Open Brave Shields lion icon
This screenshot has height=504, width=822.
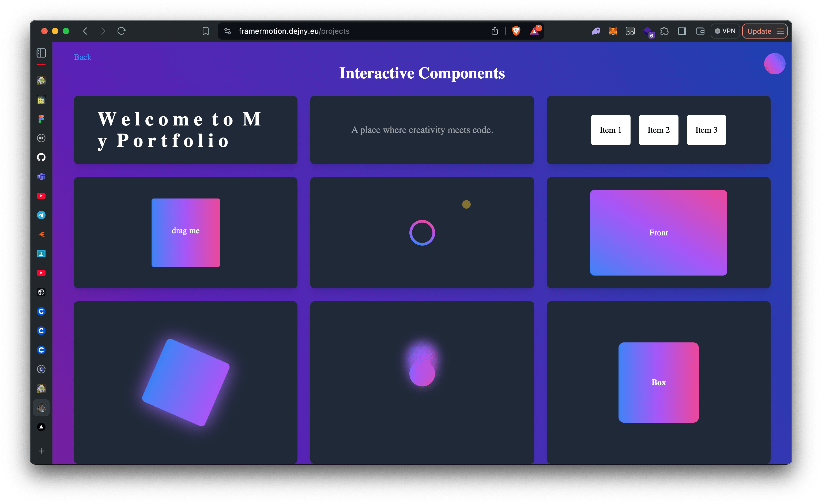(x=516, y=31)
